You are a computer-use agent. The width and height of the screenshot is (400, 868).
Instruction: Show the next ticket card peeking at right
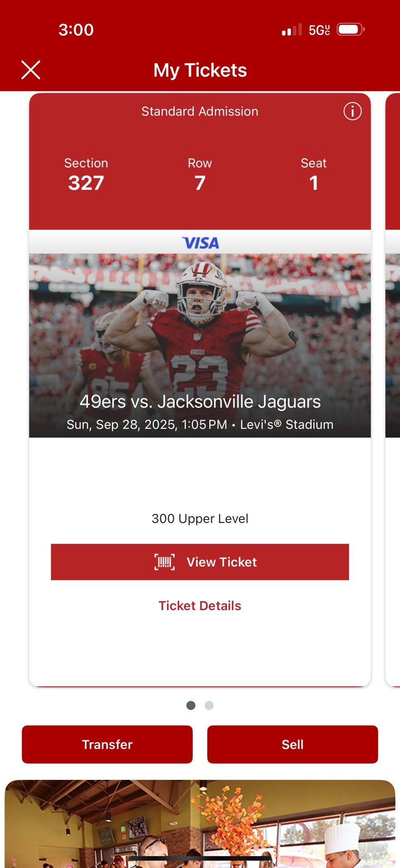click(x=392, y=389)
